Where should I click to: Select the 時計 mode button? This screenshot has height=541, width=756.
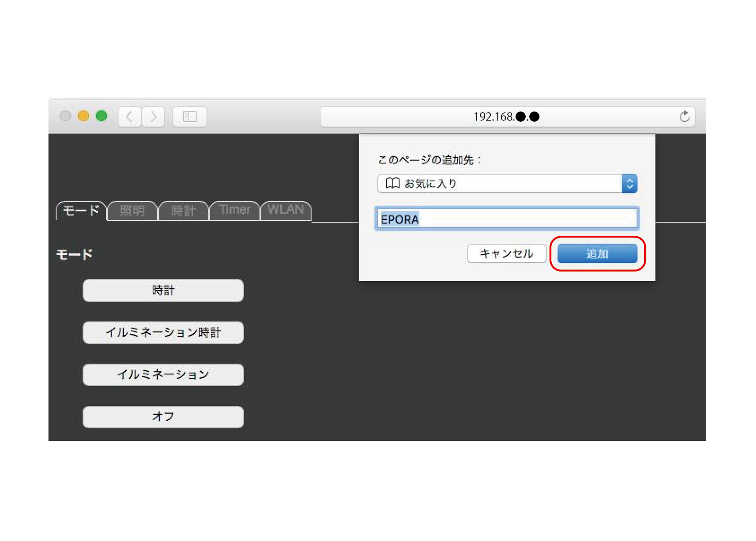(x=163, y=290)
